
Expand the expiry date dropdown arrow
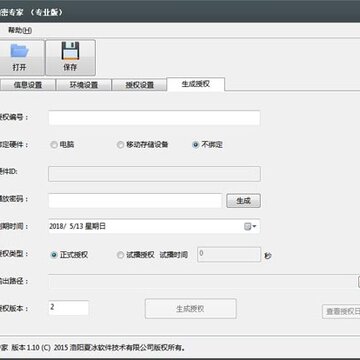tap(254, 227)
